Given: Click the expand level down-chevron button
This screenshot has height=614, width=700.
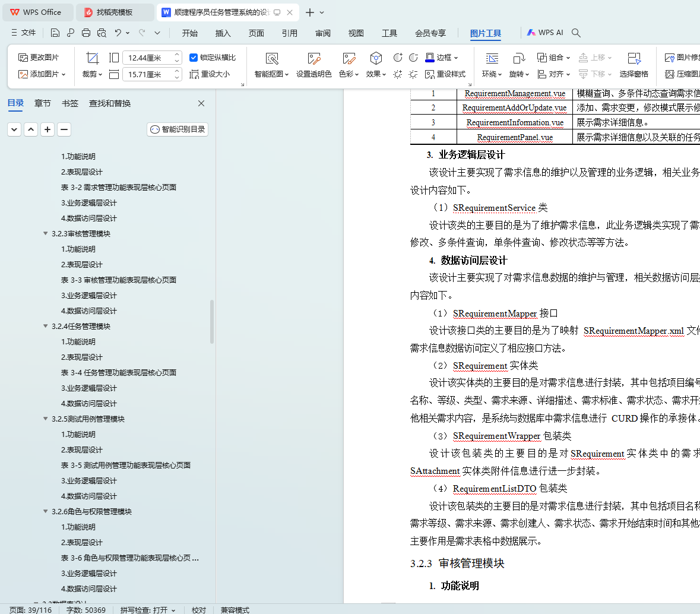Looking at the screenshot, I should pos(14,129).
